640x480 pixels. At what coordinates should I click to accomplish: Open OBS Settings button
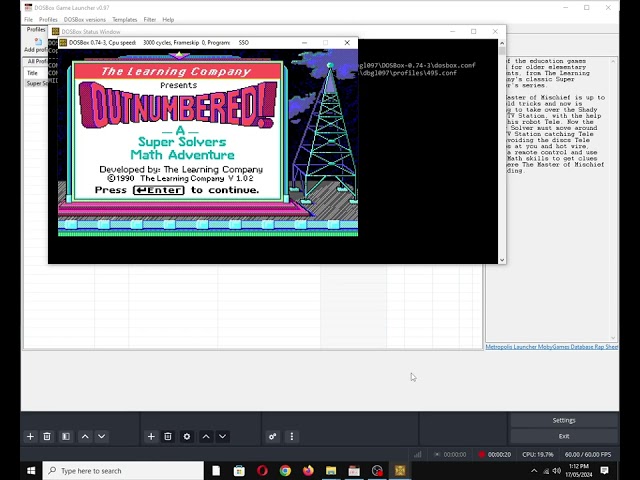[x=564, y=420]
